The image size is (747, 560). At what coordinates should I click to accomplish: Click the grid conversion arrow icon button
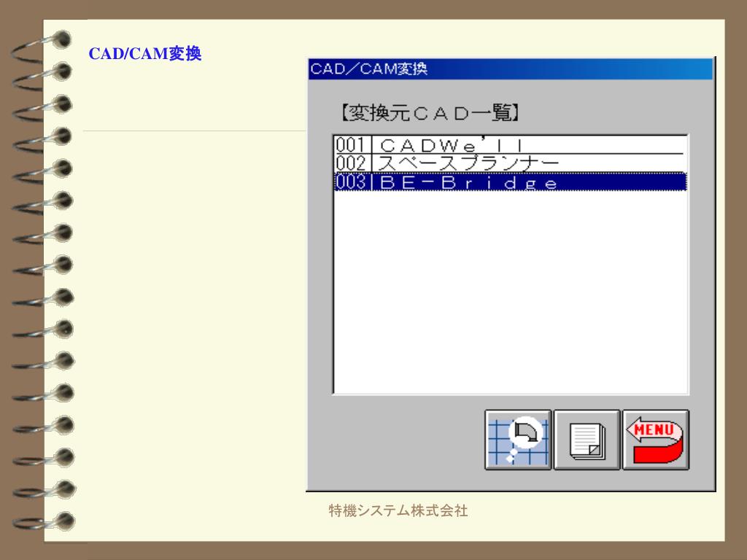point(518,440)
